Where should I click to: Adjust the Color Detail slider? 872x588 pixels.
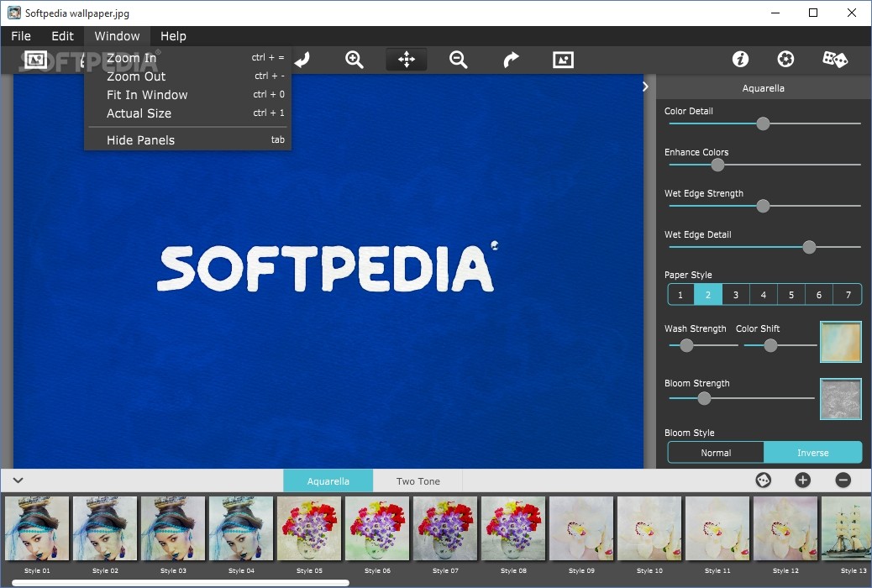coord(764,123)
